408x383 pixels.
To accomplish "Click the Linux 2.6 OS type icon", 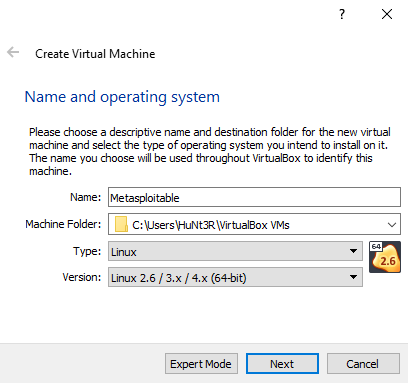I will [385, 257].
